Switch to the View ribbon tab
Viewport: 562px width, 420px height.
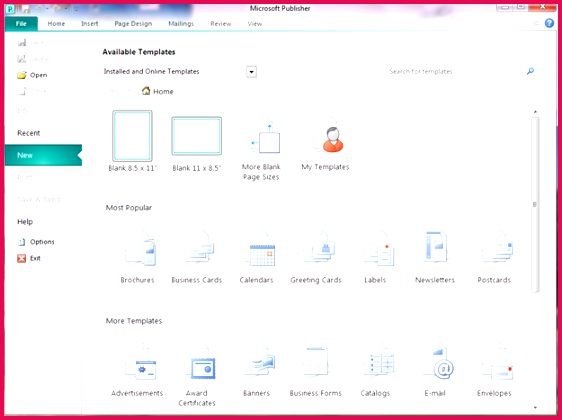(255, 24)
